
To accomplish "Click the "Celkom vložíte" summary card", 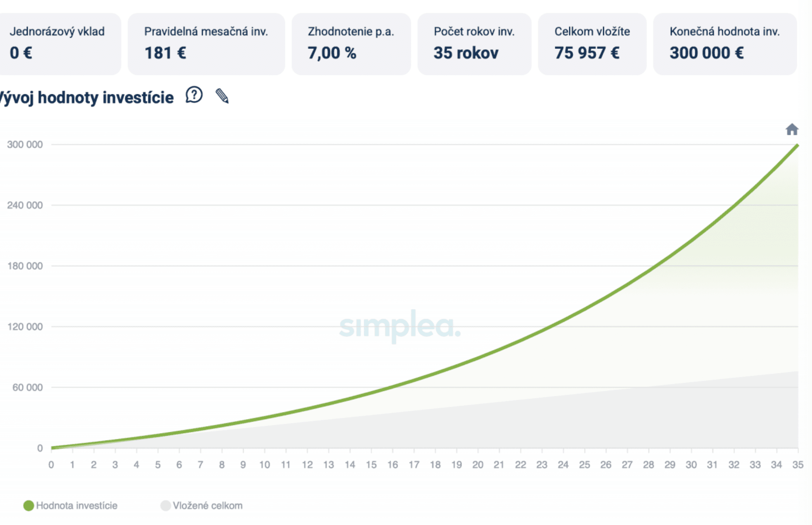I will point(592,43).
